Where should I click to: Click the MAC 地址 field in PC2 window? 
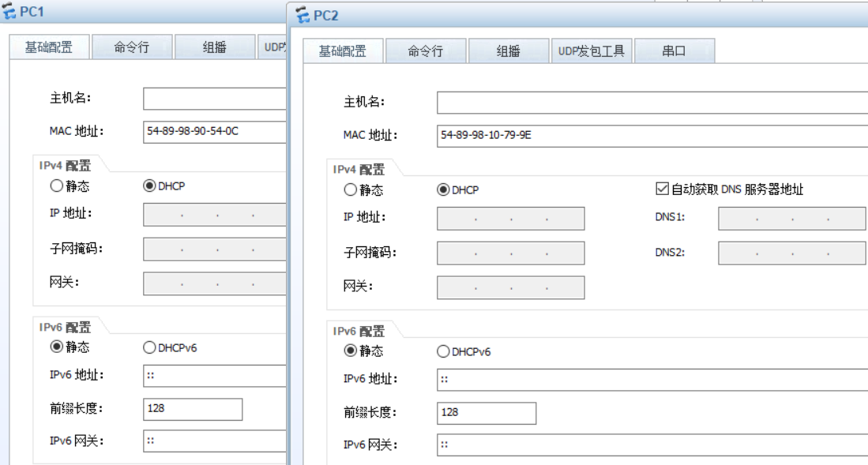coord(652,136)
